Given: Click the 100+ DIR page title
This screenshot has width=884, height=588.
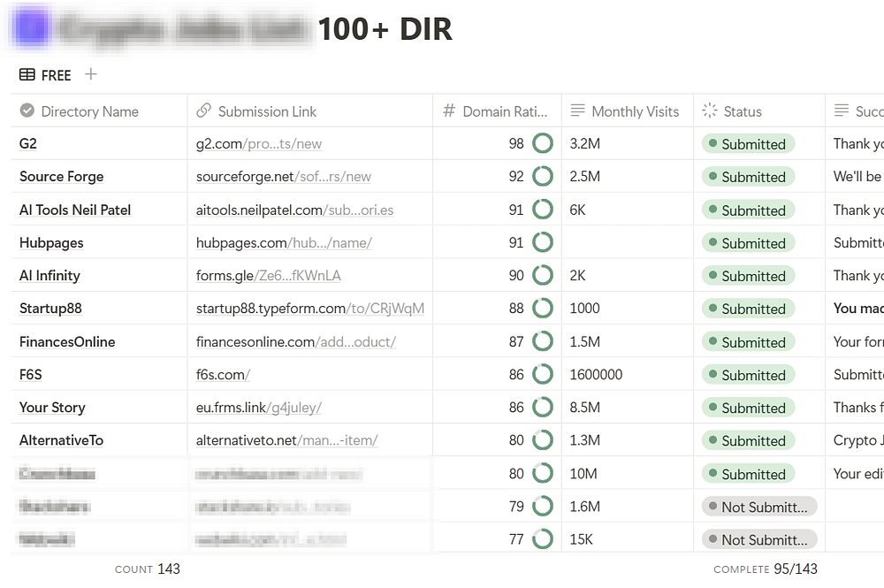Looking at the screenshot, I should [x=385, y=29].
